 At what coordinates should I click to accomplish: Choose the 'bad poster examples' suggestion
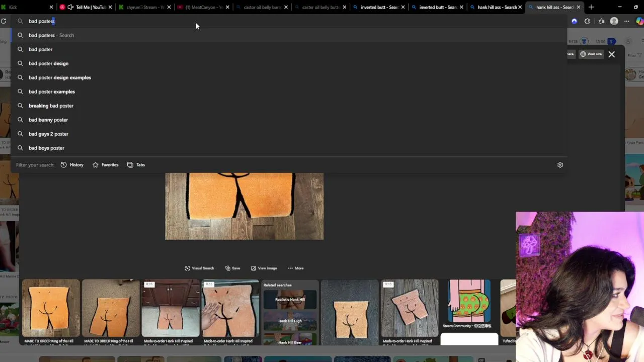pos(289,92)
